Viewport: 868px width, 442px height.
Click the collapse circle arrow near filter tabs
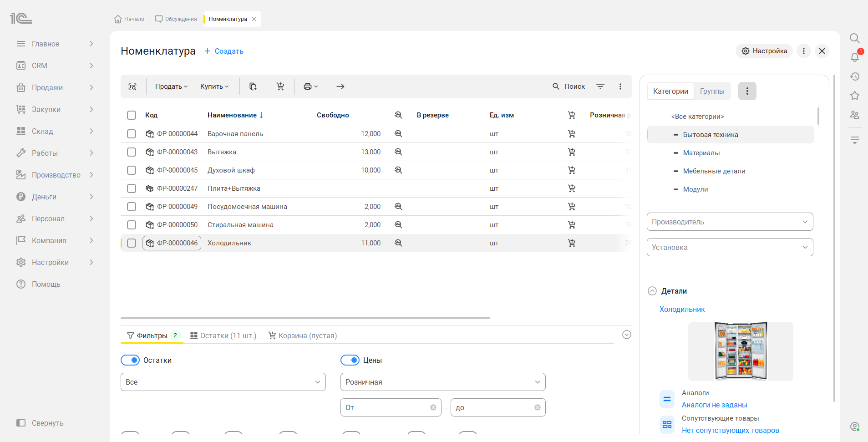[x=627, y=335]
